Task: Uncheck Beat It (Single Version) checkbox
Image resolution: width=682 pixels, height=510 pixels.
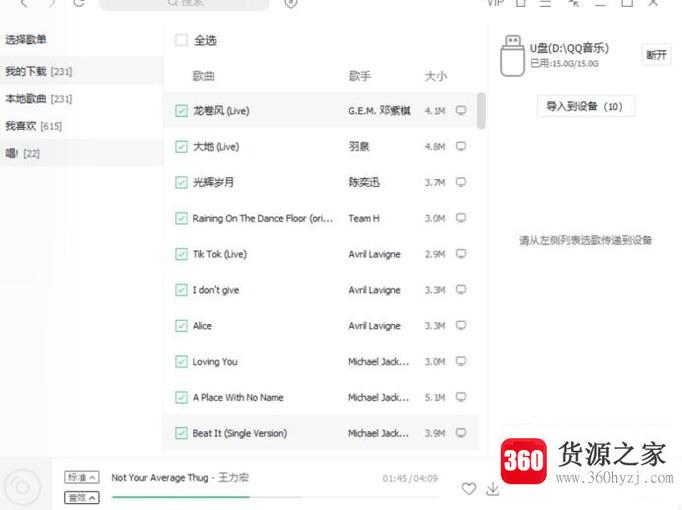Action: tap(181, 433)
